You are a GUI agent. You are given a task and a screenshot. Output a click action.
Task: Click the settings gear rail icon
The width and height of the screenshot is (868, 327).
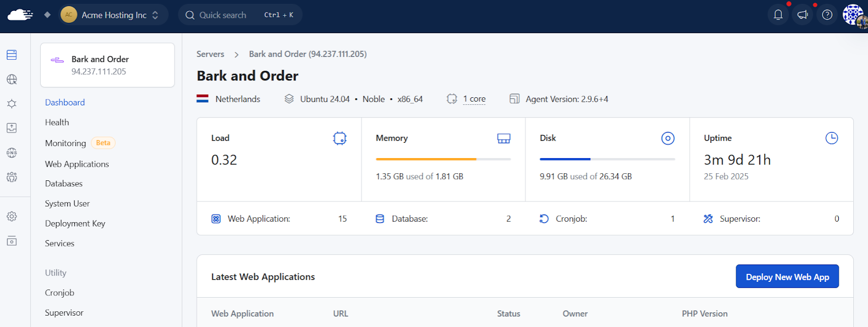coord(11,216)
